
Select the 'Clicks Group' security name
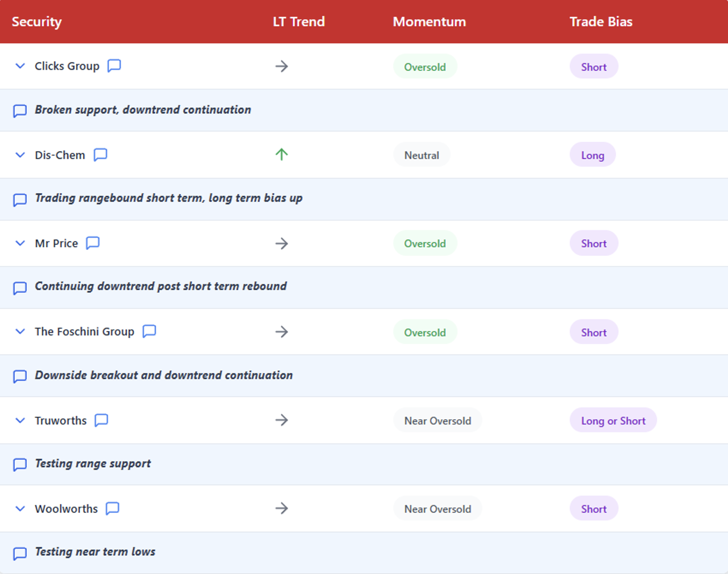pos(67,66)
